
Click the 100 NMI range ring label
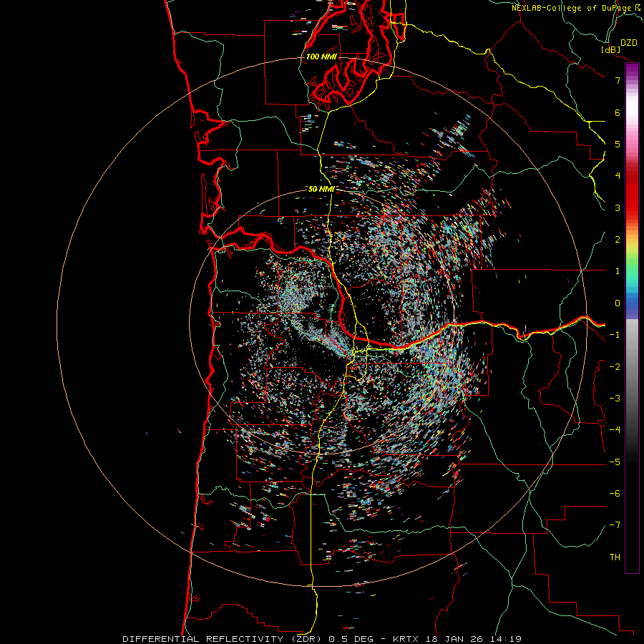pos(321,57)
